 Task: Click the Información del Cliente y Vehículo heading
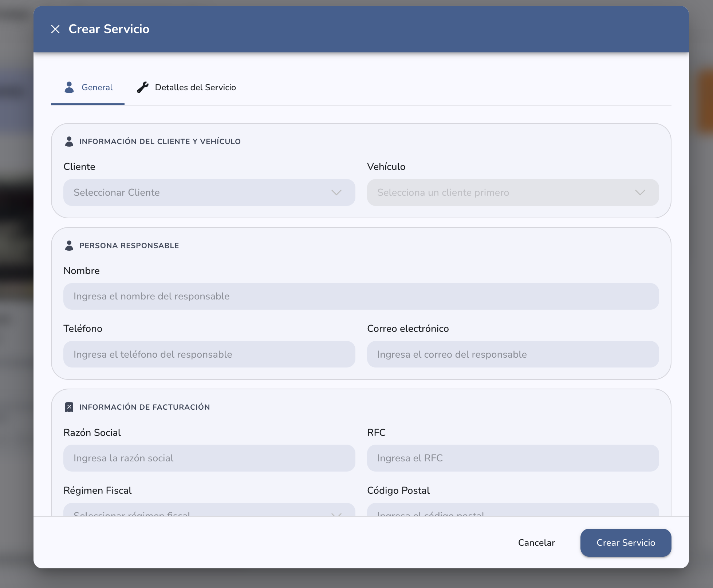coord(160,142)
